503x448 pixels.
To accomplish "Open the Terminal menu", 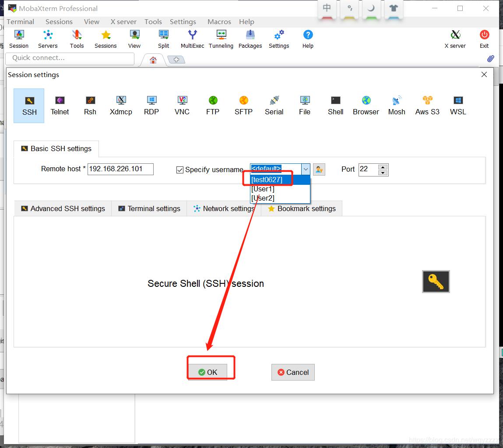I will point(20,21).
